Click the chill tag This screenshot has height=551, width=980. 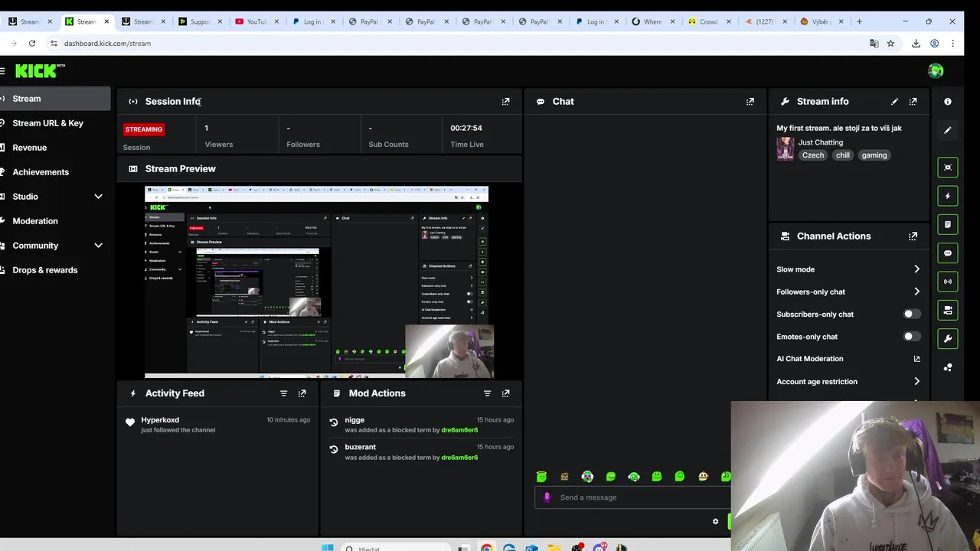[843, 155]
